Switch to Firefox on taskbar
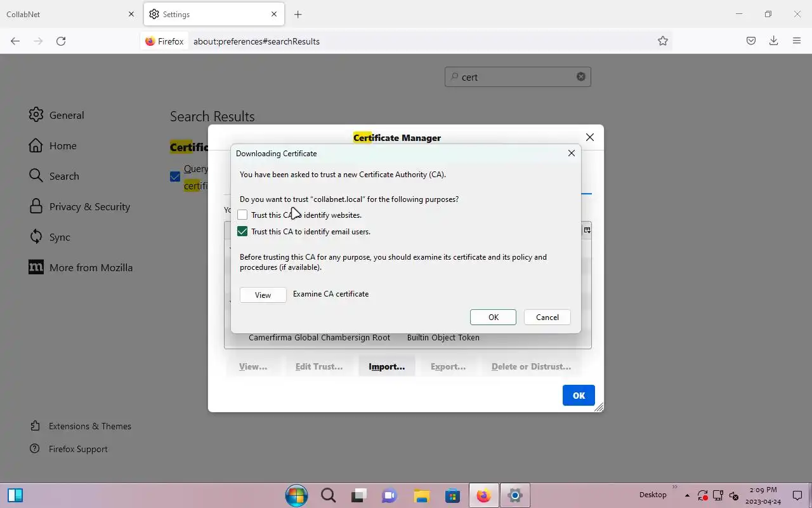Image resolution: width=812 pixels, height=508 pixels. (483, 495)
